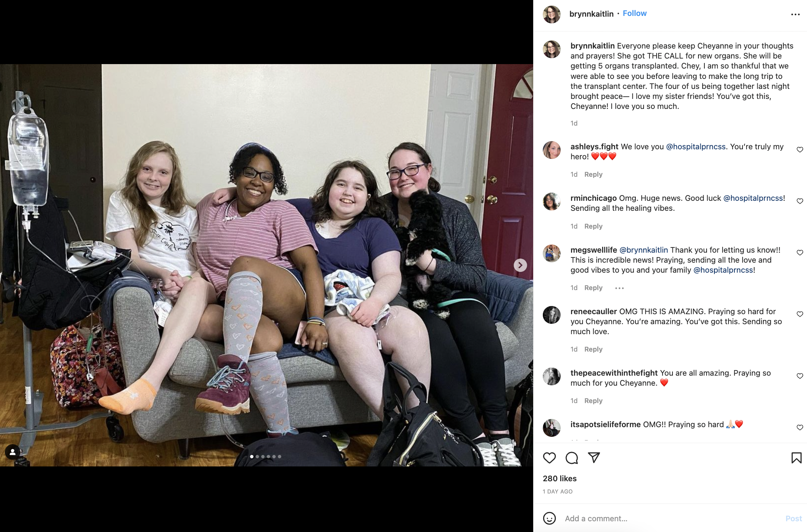
Task: Like the reneecauller comment
Action: pos(800,314)
